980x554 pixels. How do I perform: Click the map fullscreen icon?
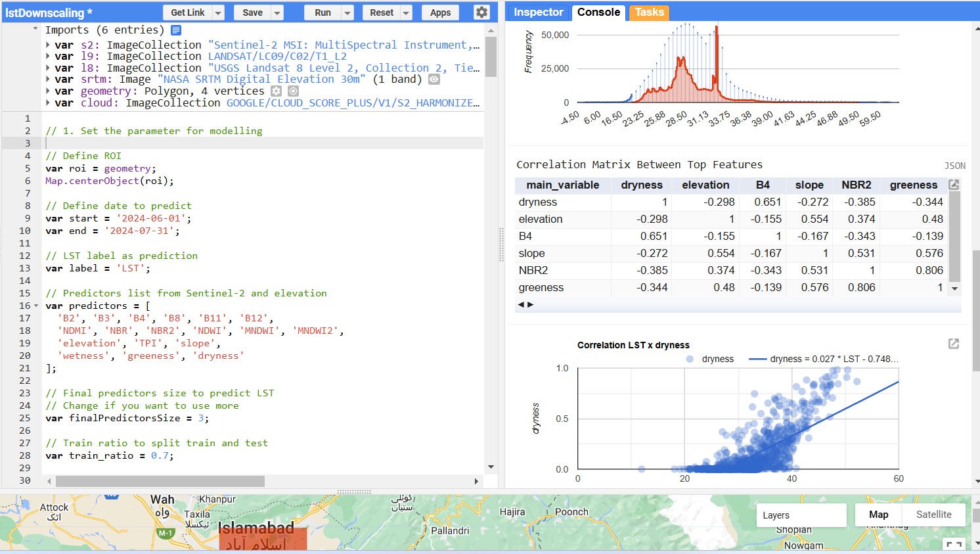click(954, 544)
